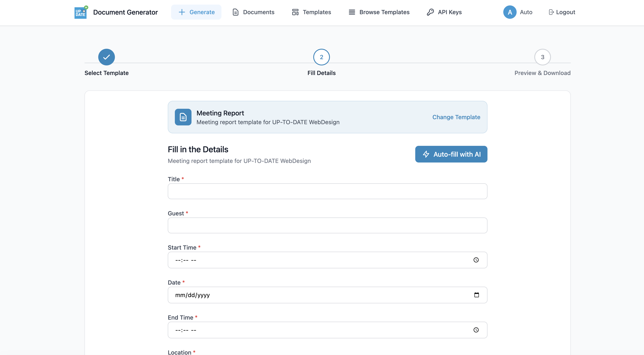Click into the Start Time field
This screenshot has height=355, width=644.
[327, 260]
